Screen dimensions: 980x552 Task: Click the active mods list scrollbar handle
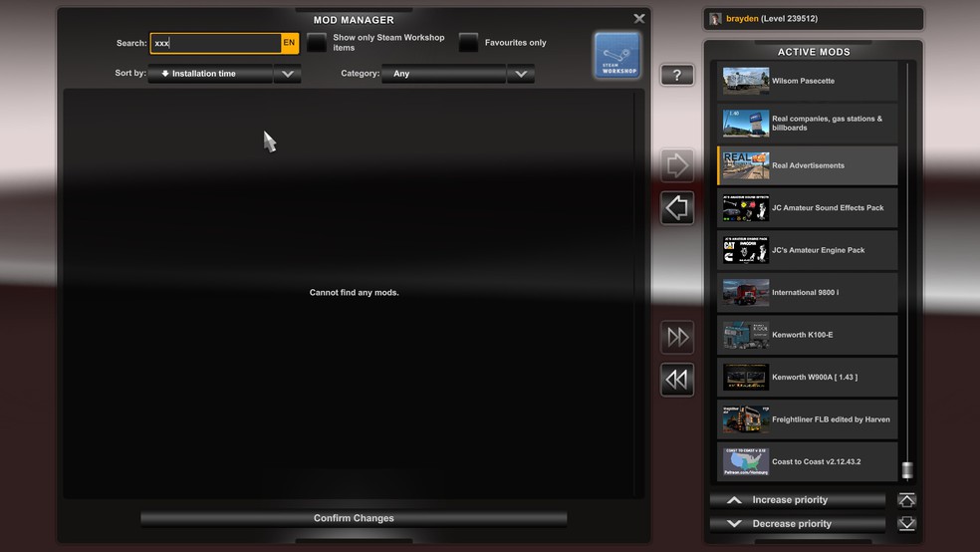[906, 470]
